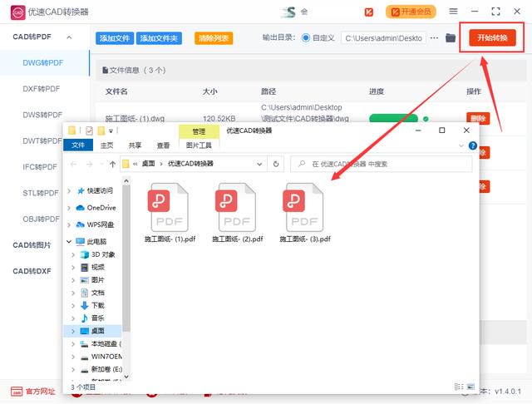Screen dimensions: 532x404
Task: Expand 快速访问 in navigation tree
Action: (x=69, y=191)
